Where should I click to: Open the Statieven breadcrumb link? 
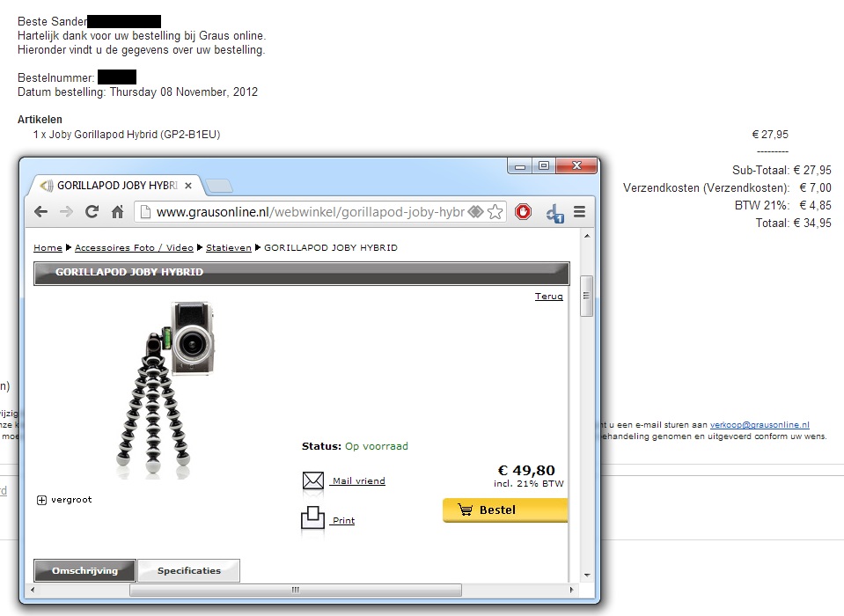(229, 247)
